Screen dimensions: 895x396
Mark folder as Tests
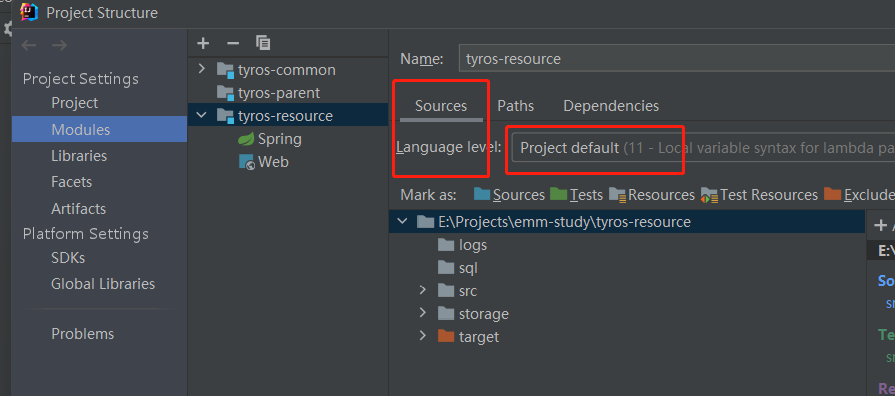click(576, 195)
